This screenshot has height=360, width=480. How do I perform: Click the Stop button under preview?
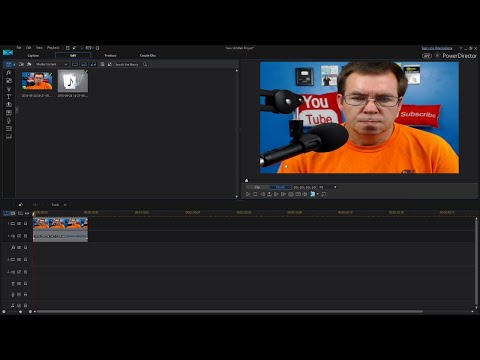[x=255, y=194]
